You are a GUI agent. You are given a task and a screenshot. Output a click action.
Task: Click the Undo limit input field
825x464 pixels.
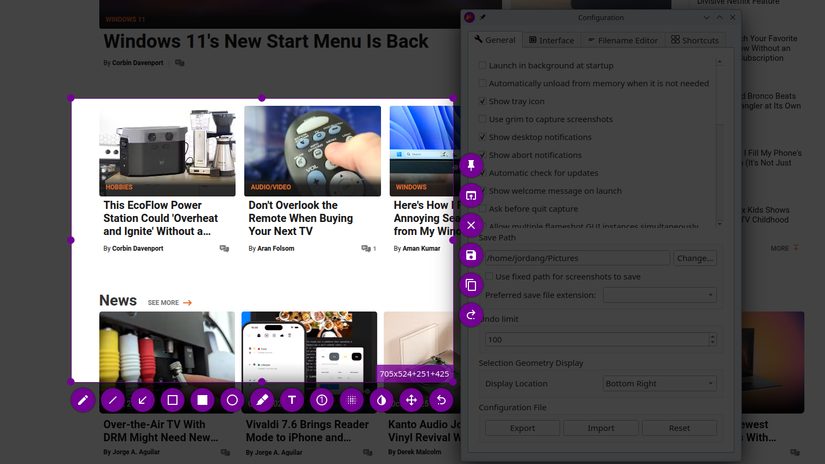coord(597,339)
